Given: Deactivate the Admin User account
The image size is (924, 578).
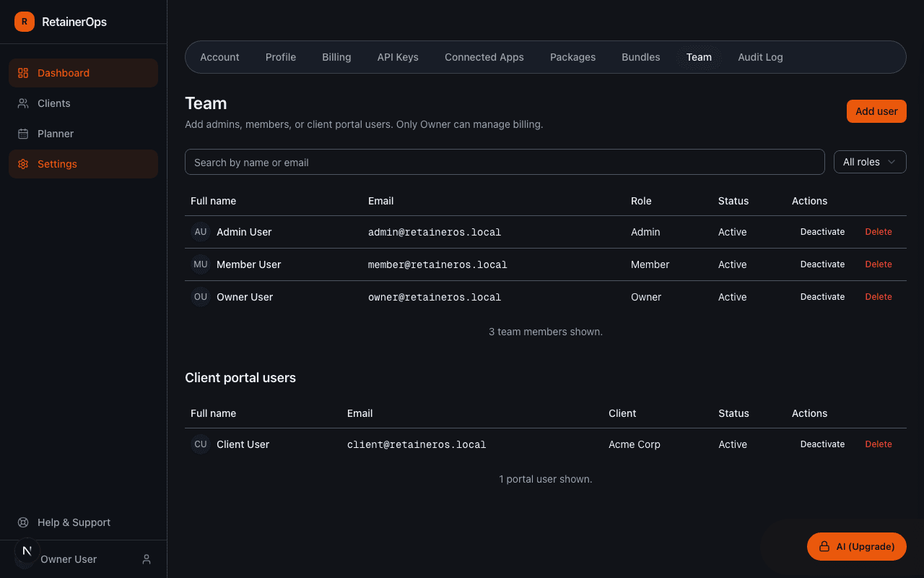Looking at the screenshot, I should 822,232.
